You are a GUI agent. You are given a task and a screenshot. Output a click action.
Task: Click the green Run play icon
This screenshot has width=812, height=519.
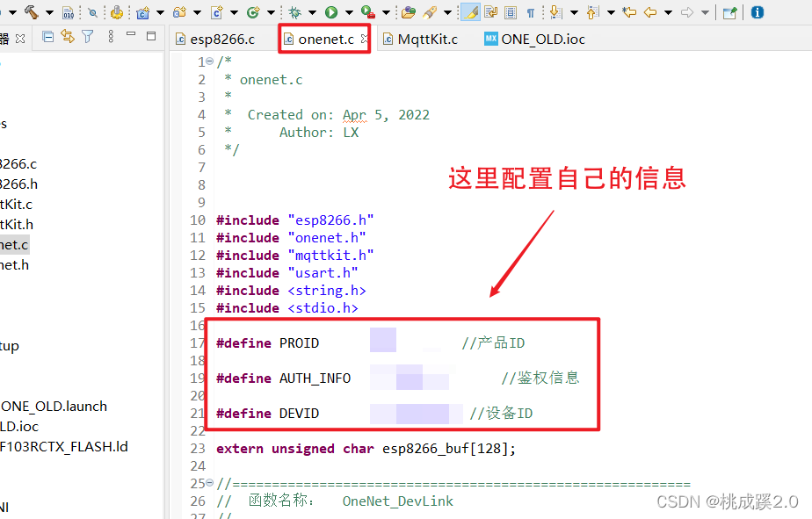tap(331, 12)
